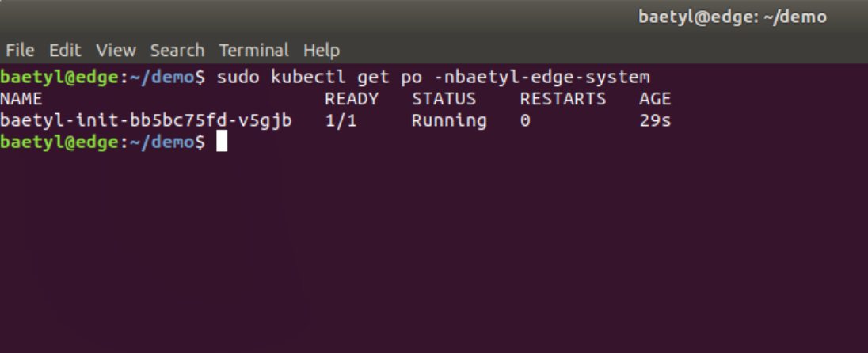Click the AGE column header text
Viewport: 868px width, 353px height.
tap(655, 99)
